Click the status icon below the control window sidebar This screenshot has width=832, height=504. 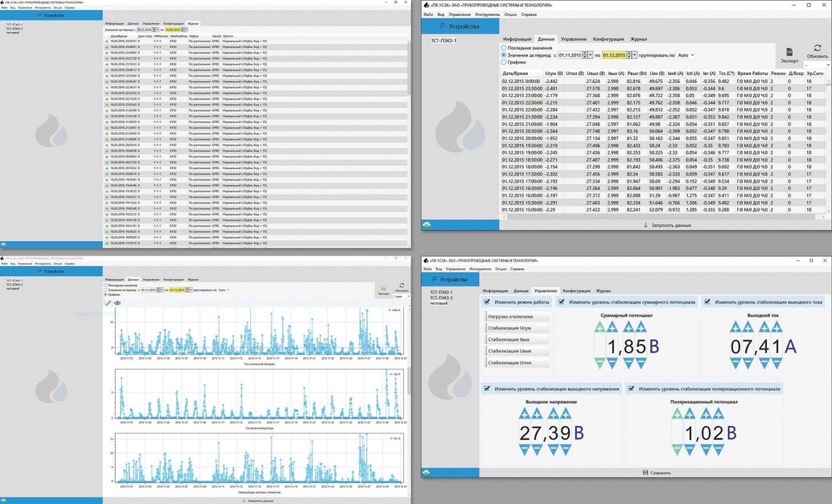tap(426, 472)
